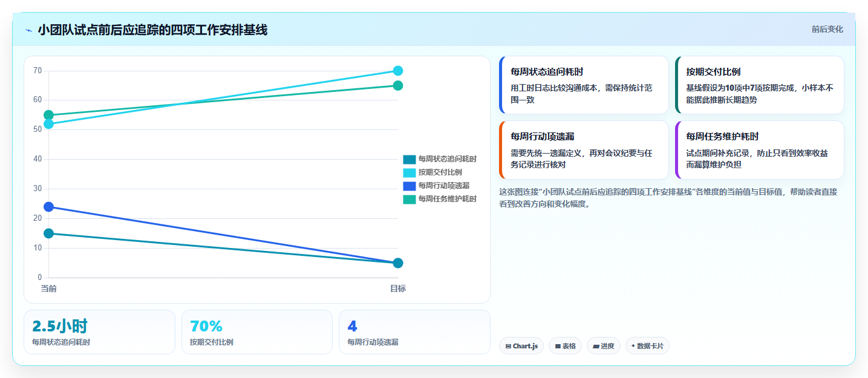Click the y-axis value 0
This screenshot has height=378, width=868.
(x=39, y=278)
